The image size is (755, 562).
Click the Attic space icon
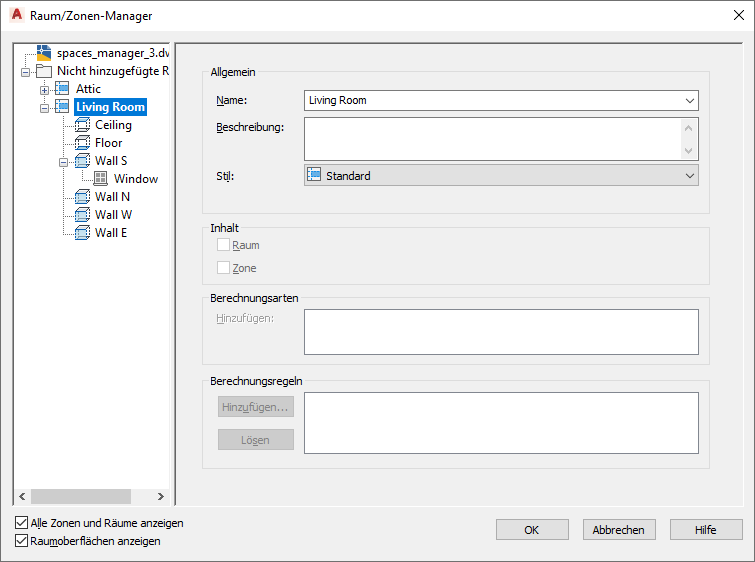(x=62, y=89)
